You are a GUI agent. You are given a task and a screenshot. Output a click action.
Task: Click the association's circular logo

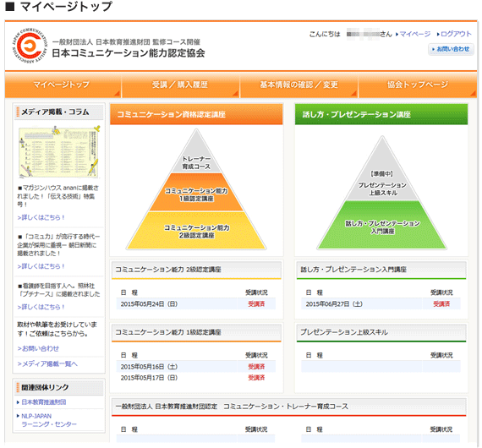30,46
